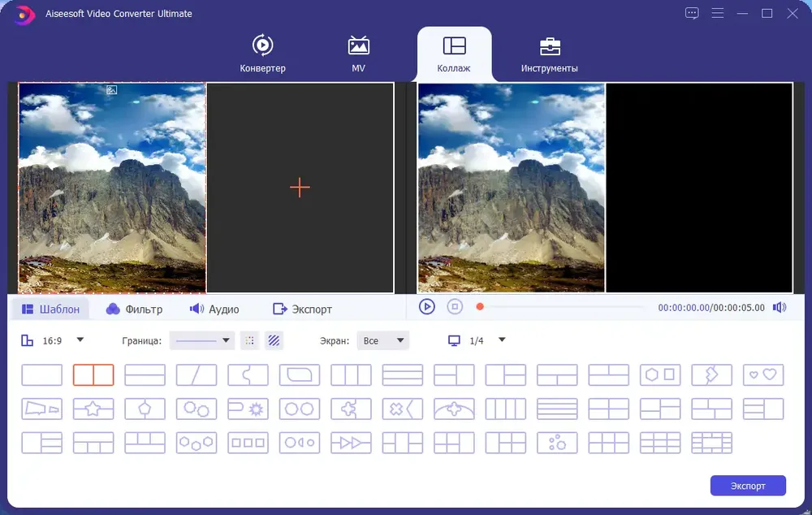812x515 pixels.
Task: Open the feedback message icon in title bar
Action: point(692,14)
